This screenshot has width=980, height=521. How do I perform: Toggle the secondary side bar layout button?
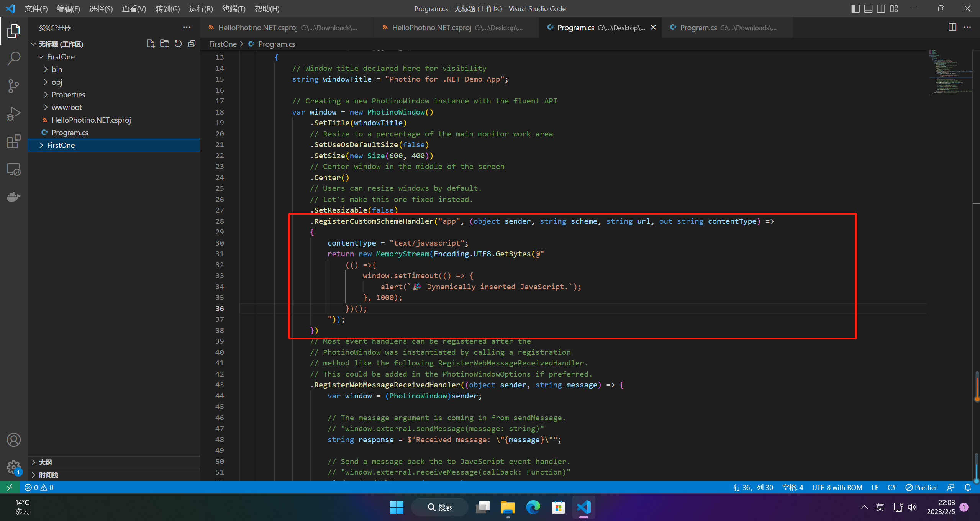881,9
